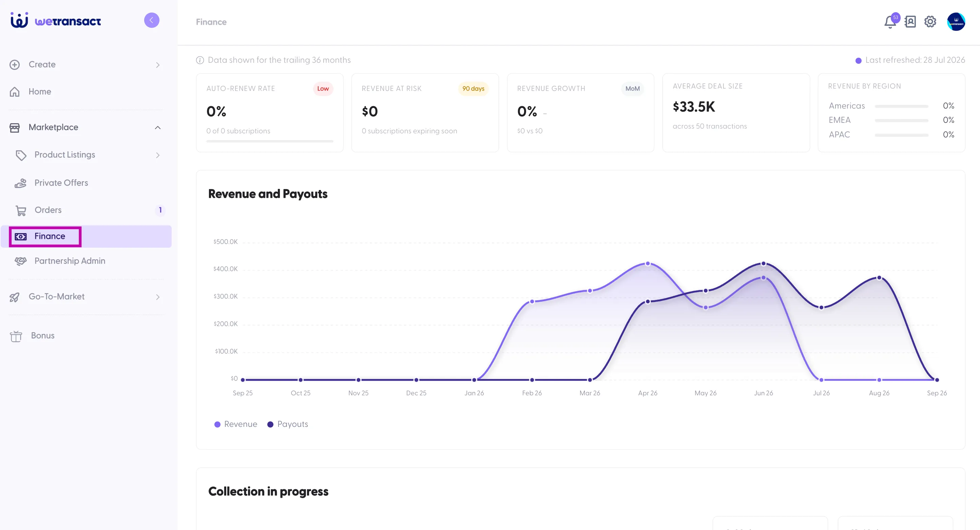Click the Private Offers hand icon

click(21, 183)
